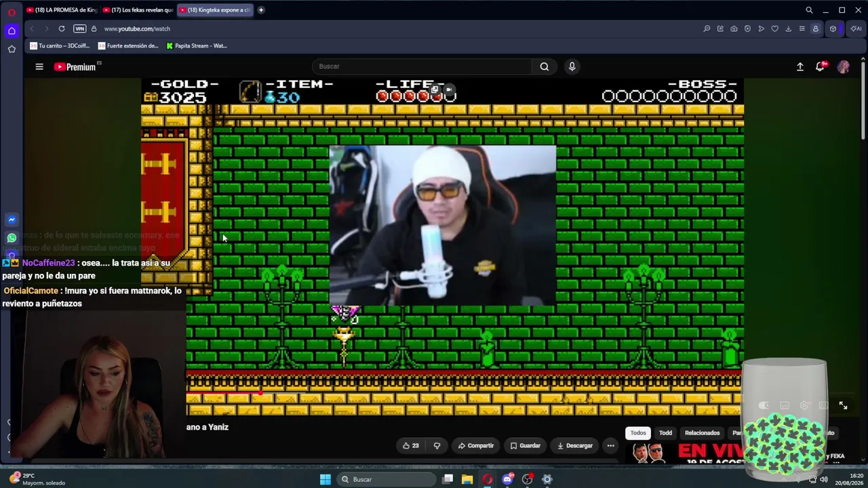The width and height of the screenshot is (868, 488).
Task: Open the YouTube upload/create icon
Action: (x=800, y=66)
